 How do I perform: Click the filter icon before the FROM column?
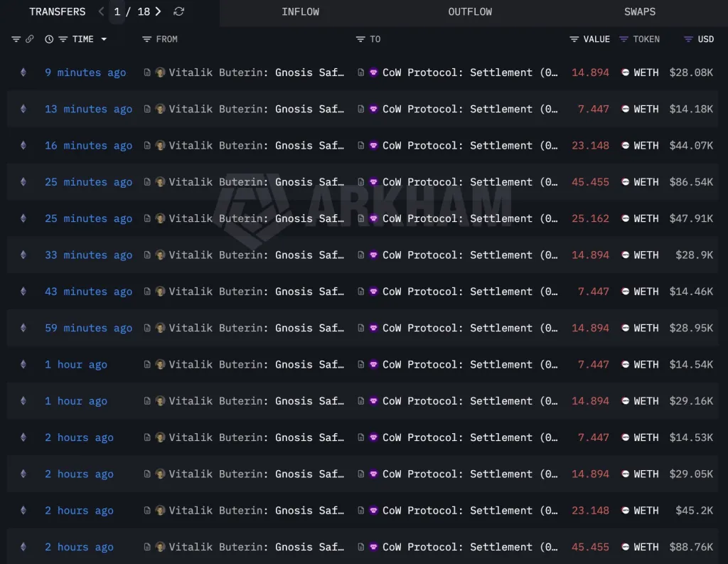146,39
